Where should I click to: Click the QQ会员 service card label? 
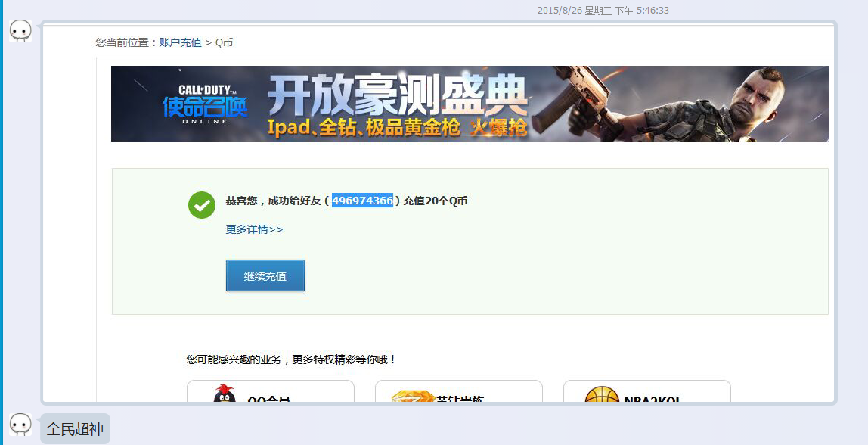[x=269, y=399]
